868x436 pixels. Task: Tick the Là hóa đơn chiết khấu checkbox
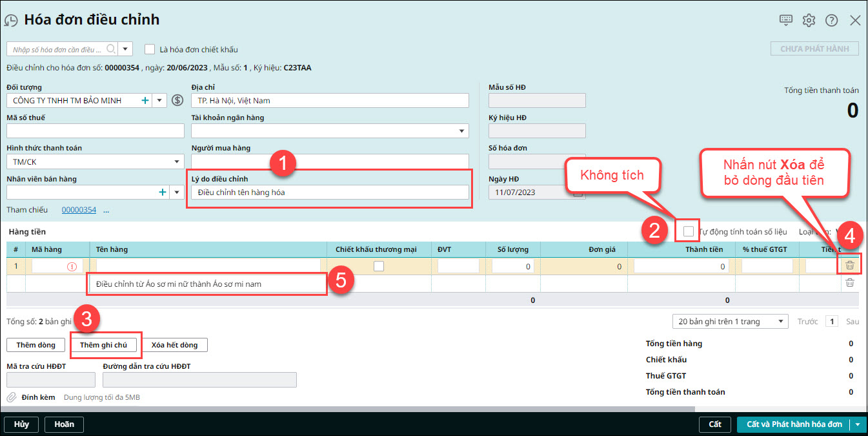[x=150, y=49]
